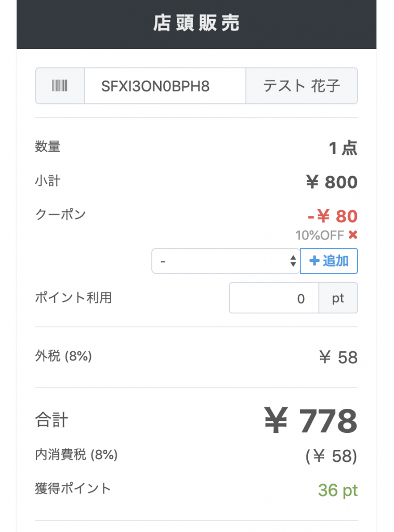Click the subtotal ¥ 800 value
This screenshot has height=532, width=394.
(332, 182)
